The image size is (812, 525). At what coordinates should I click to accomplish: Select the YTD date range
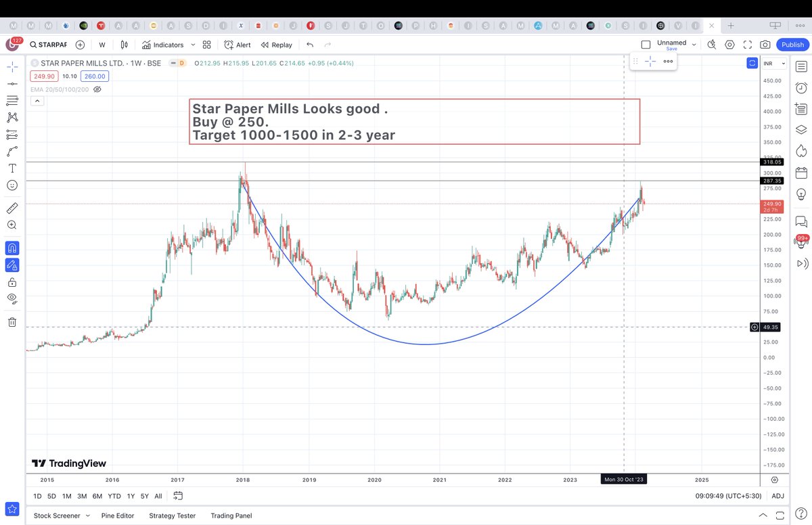pyautogui.click(x=114, y=496)
